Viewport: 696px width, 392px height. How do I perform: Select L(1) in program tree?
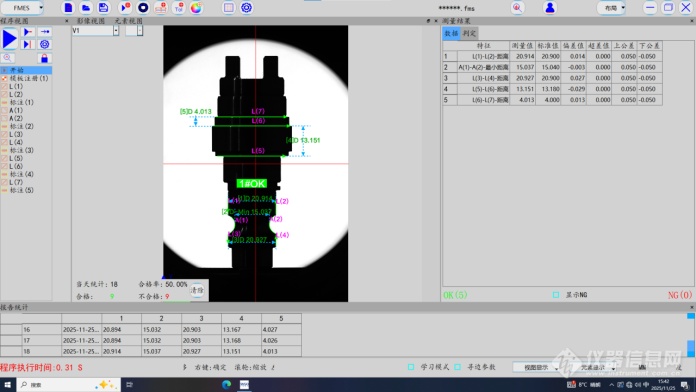(16, 86)
